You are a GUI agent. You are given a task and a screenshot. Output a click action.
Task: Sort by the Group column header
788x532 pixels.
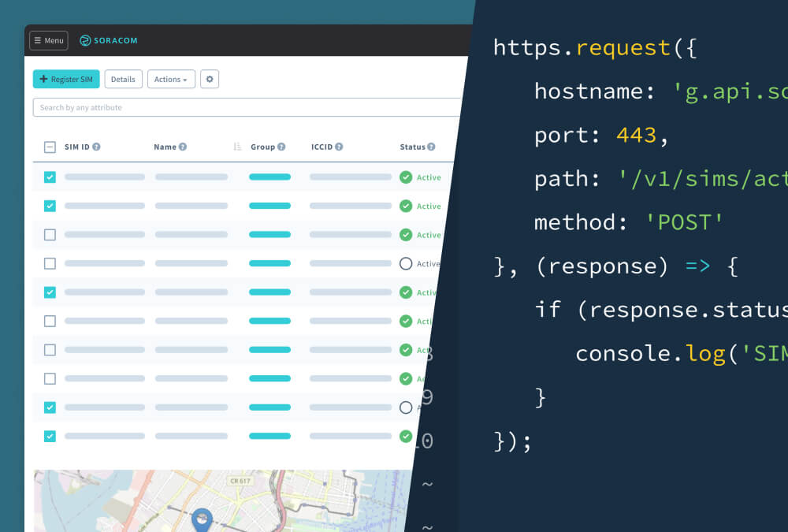point(262,147)
